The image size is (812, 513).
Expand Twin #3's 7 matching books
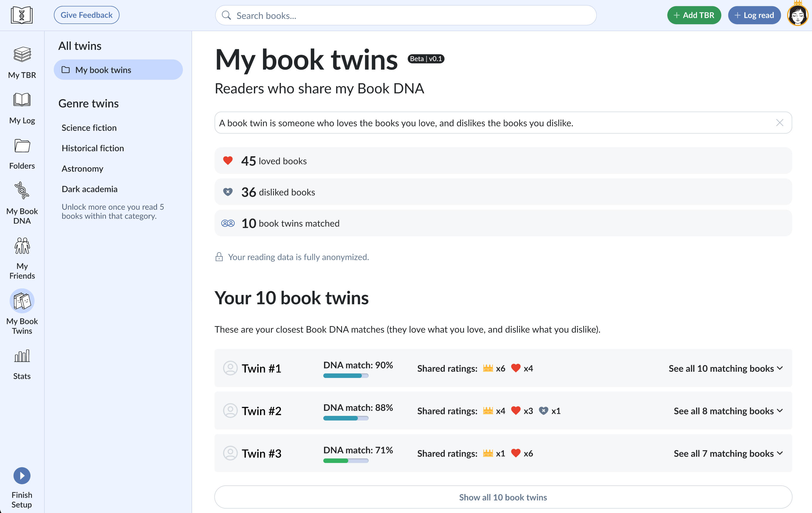[728, 453]
